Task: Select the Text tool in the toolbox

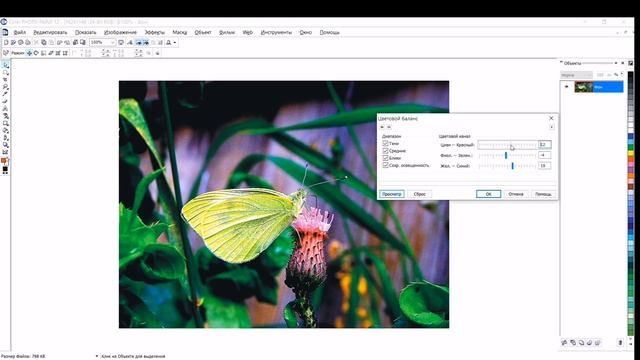Action: click(5, 108)
